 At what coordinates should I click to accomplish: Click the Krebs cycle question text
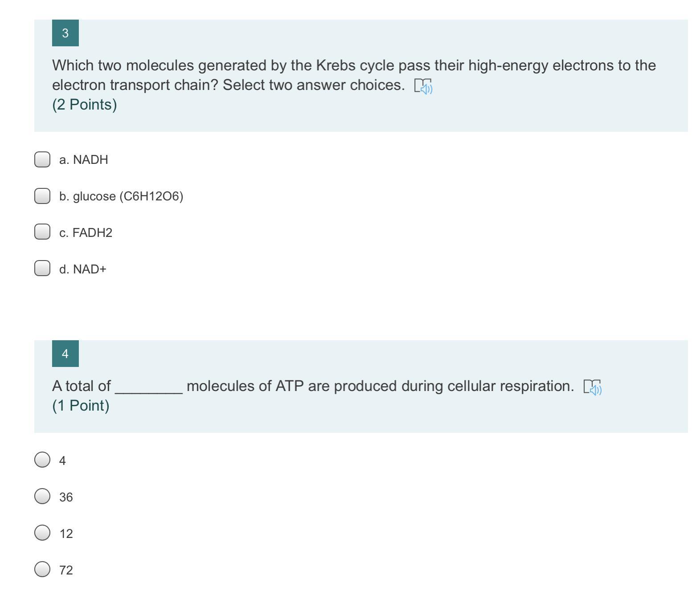354,66
